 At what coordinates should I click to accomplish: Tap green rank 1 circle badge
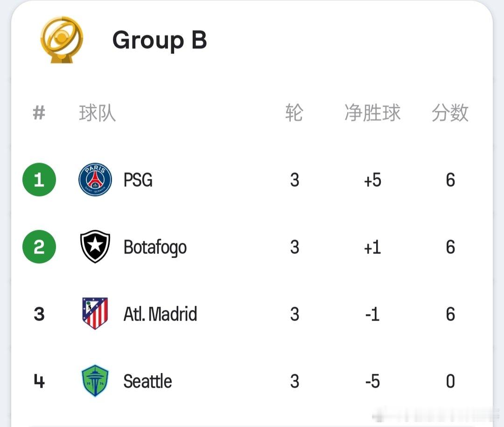tap(39, 179)
